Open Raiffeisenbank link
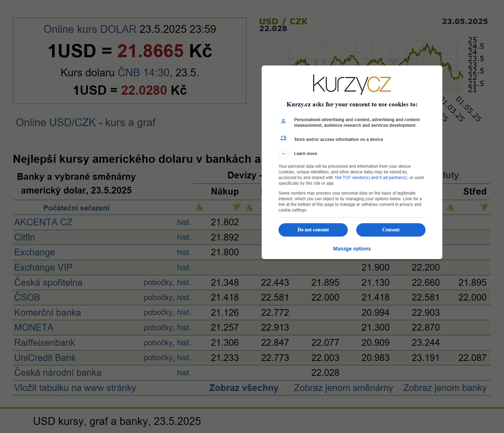 45,343
